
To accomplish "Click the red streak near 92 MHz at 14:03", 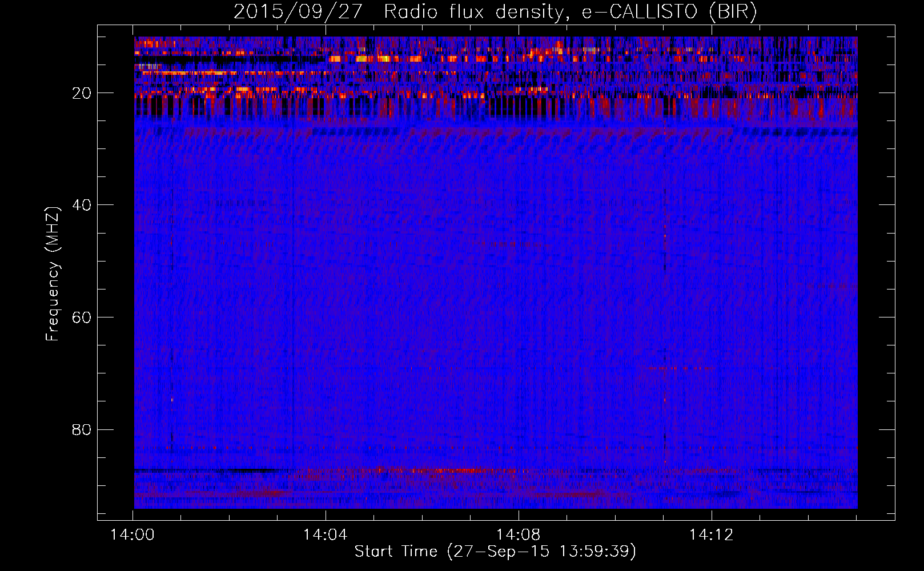I will point(268,492).
